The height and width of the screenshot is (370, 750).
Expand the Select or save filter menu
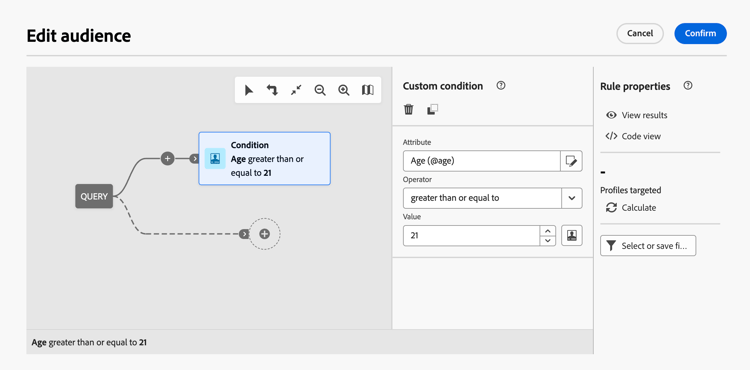click(x=648, y=246)
